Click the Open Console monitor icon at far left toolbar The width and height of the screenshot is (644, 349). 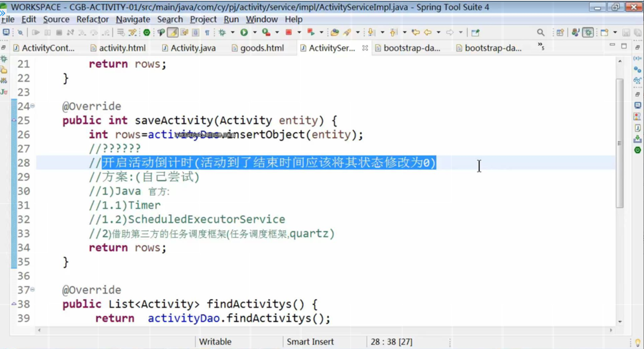[x=6, y=32]
